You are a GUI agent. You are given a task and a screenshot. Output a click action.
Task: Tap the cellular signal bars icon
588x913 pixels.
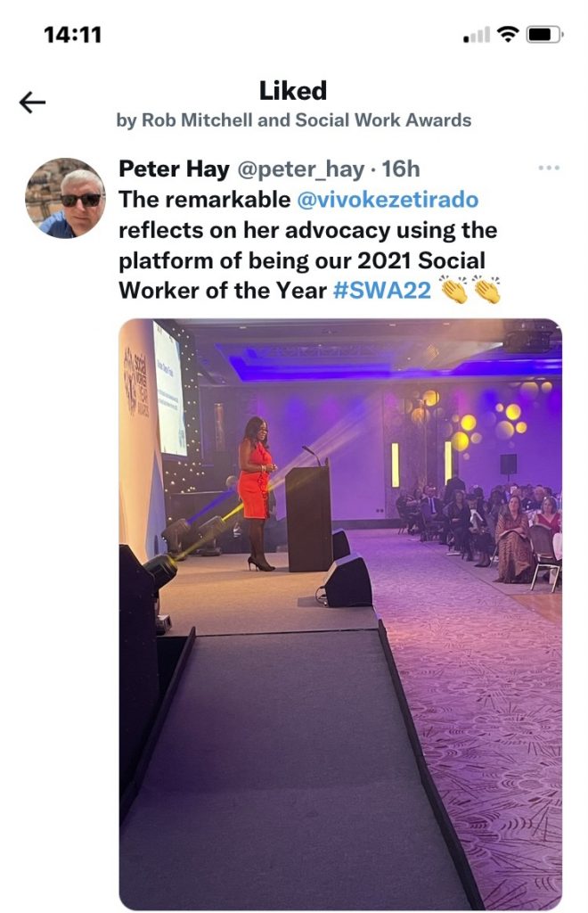478,37
